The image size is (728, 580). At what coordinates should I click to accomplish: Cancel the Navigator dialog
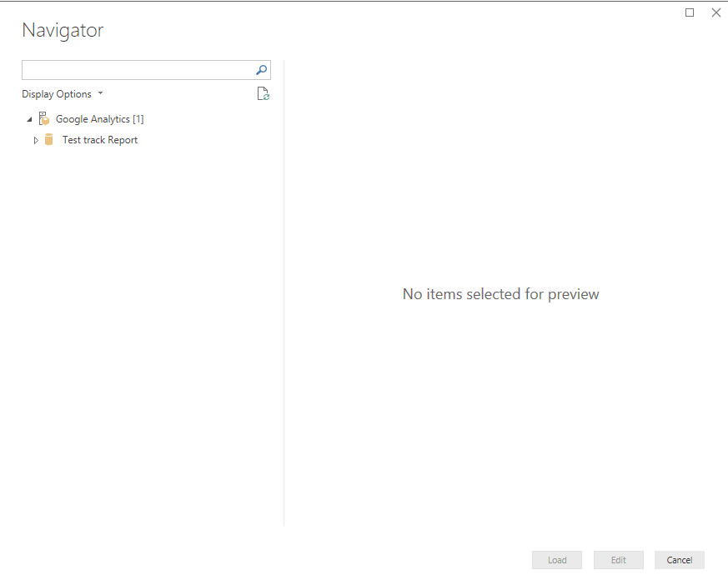(x=680, y=560)
